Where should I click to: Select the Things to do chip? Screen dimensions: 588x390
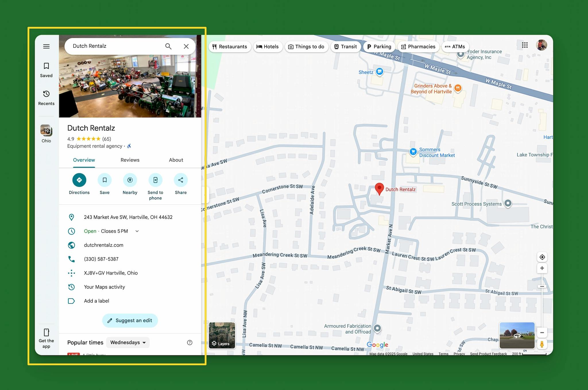(306, 47)
